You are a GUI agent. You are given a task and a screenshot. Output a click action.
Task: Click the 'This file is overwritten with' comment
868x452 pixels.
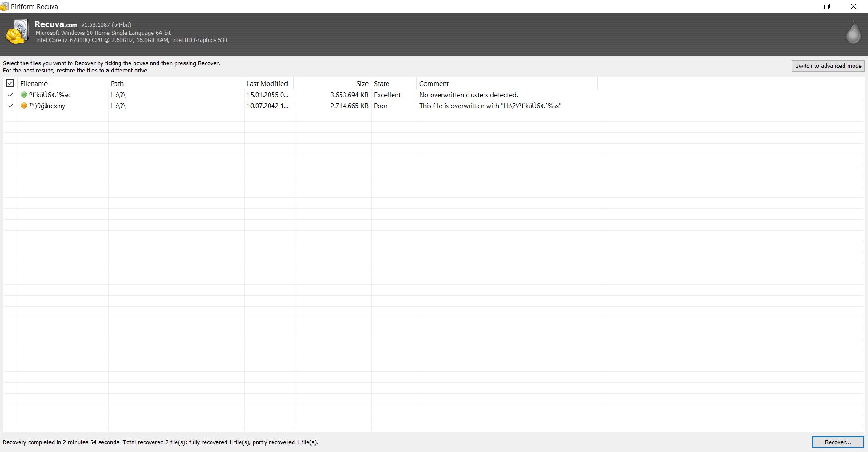490,106
